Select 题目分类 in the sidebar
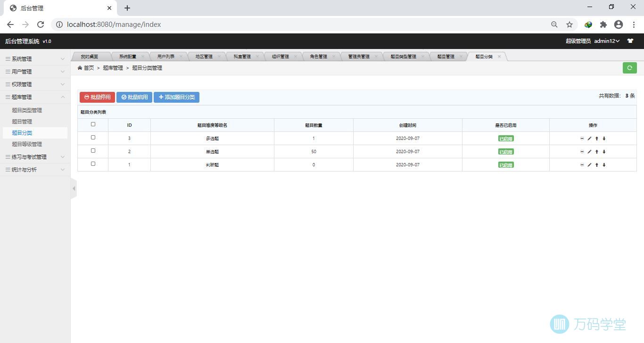This screenshot has width=644, height=343. pos(22,133)
